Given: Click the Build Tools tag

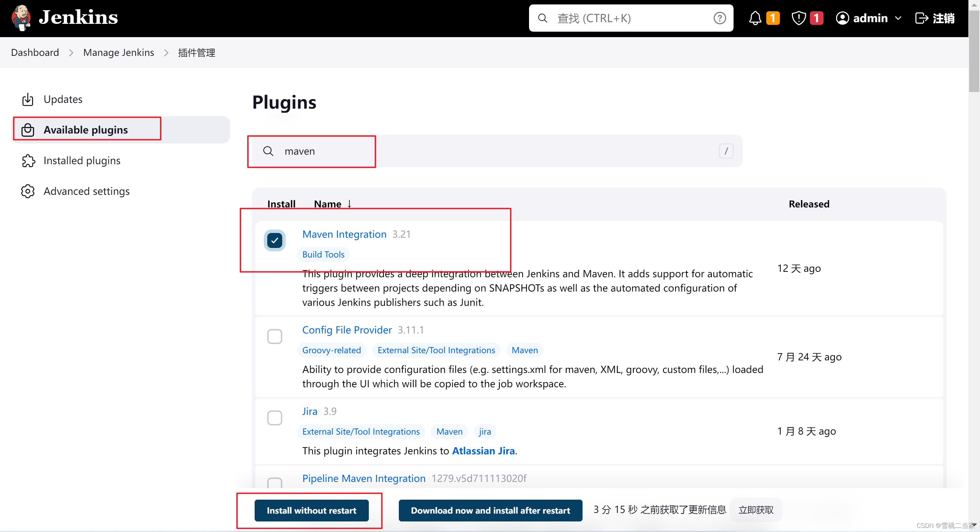Looking at the screenshot, I should click(x=323, y=254).
